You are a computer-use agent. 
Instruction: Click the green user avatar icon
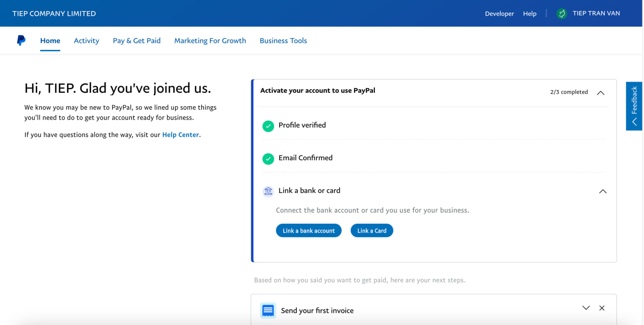tap(562, 14)
